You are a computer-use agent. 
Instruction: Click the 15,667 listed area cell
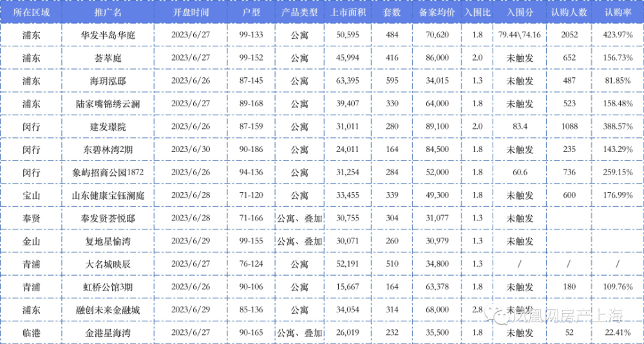tap(348, 287)
